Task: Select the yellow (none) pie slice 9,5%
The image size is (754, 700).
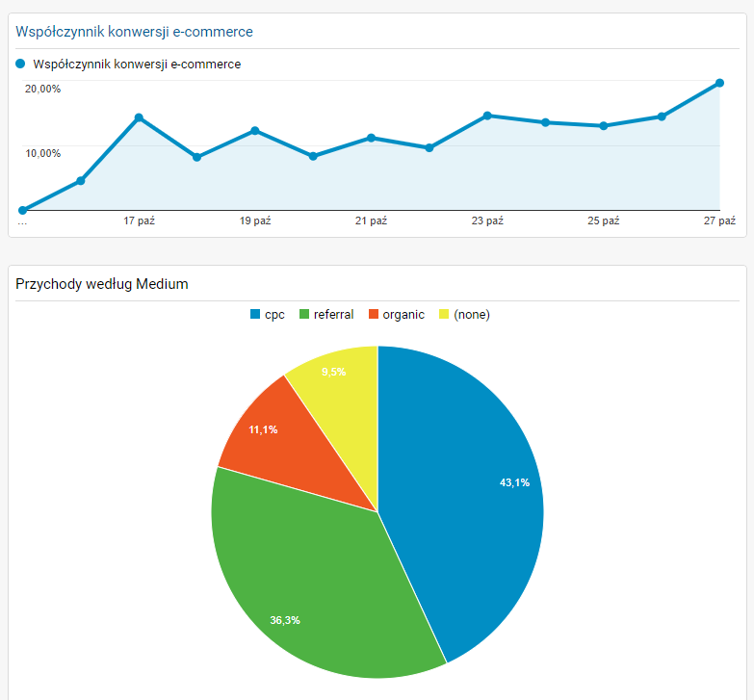Action: [x=337, y=380]
